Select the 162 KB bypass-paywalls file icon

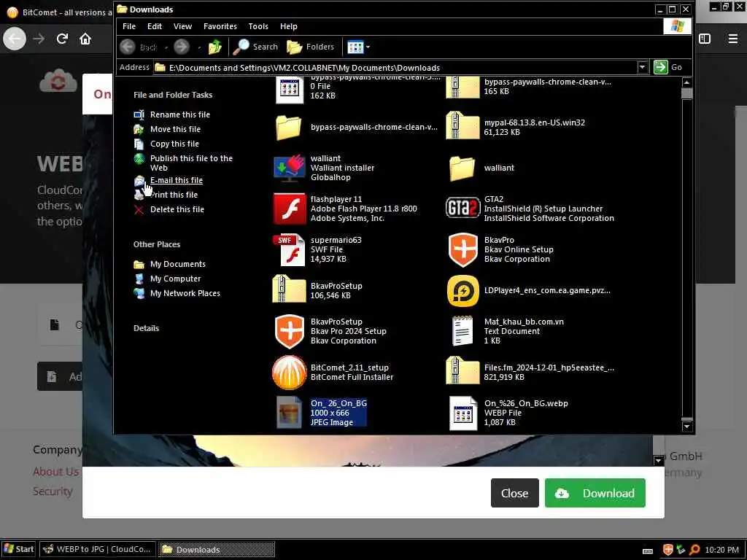(x=289, y=90)
